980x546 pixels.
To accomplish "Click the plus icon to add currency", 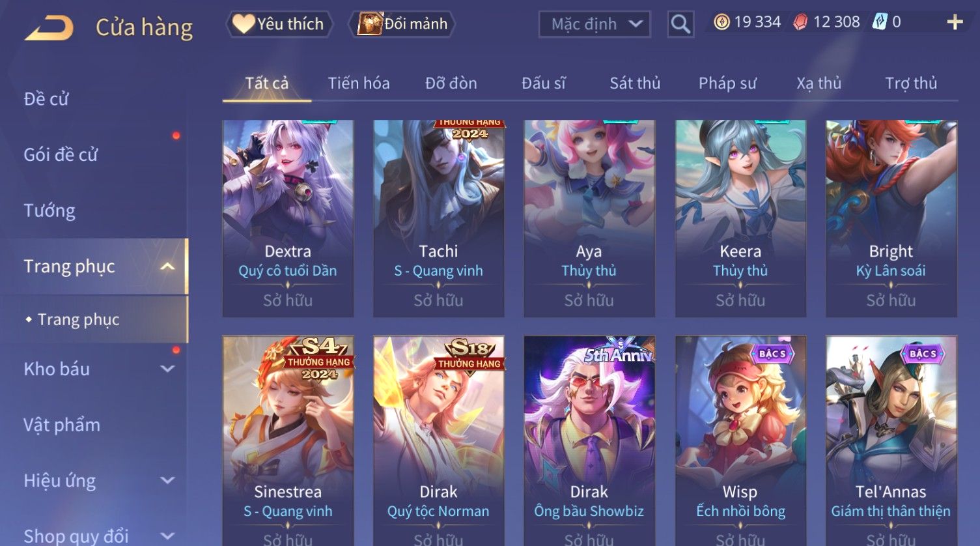I will click(955, 22).
